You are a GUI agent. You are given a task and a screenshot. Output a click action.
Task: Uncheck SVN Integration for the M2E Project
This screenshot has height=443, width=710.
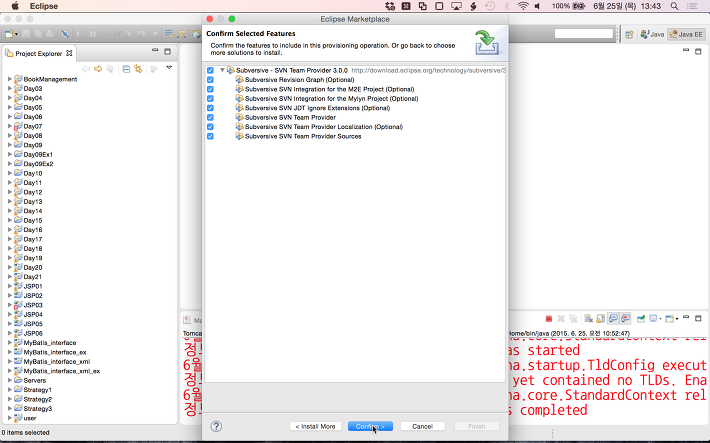coord(210,89)
